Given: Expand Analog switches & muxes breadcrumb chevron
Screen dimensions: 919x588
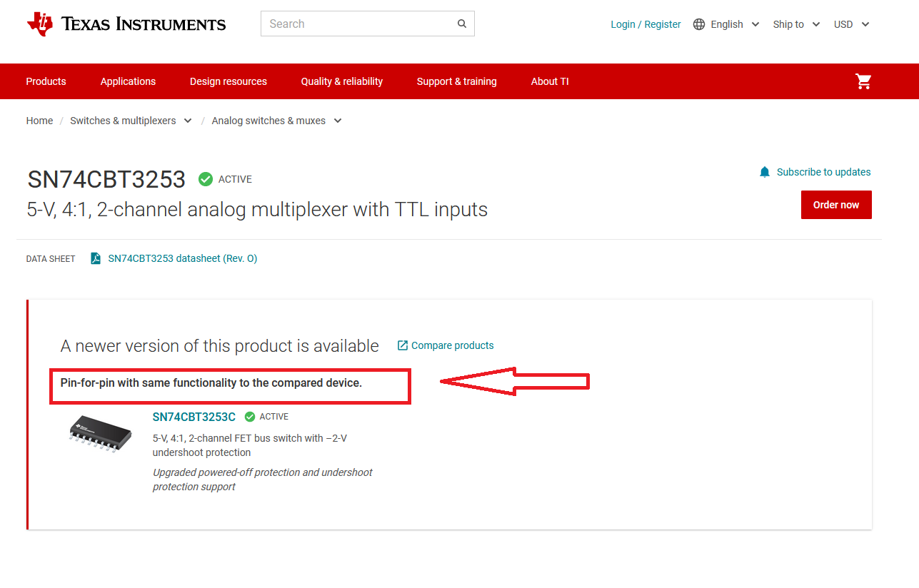Looking at the screenshot, I should point(338,121).
